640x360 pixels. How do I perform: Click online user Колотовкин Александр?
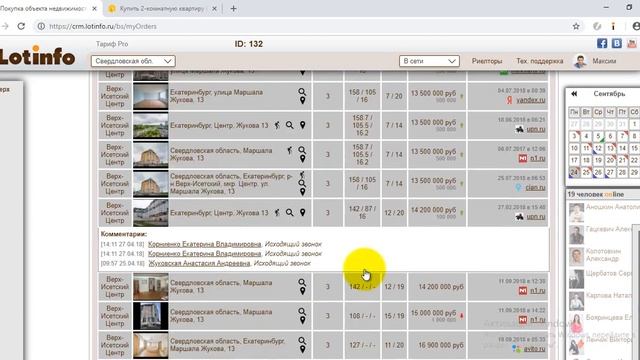pos(603,255)
